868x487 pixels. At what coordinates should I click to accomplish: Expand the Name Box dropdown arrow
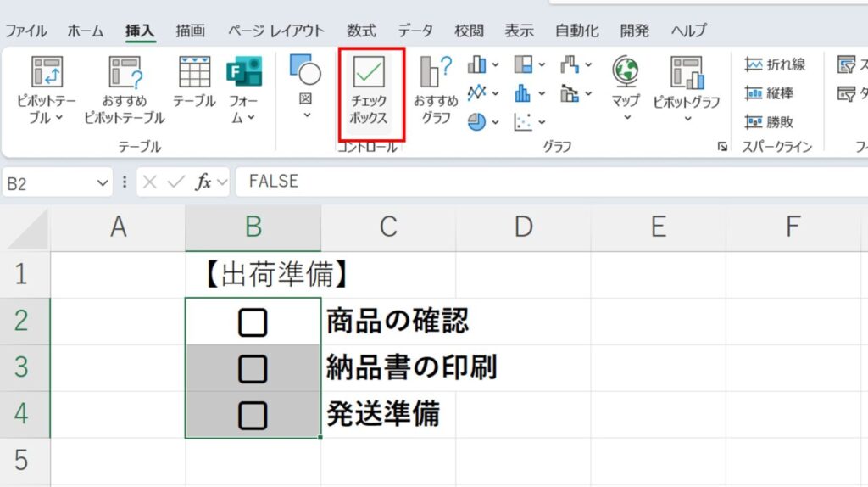pos(103,182)
